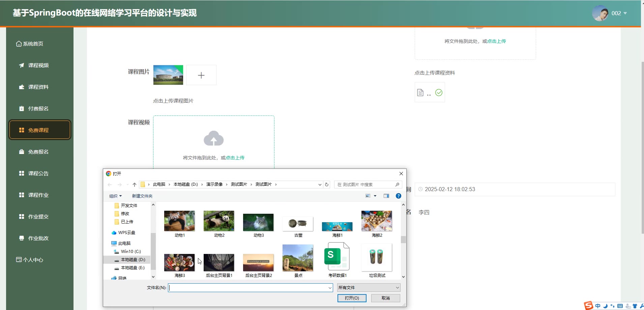644x310 pixels.
Task: Open the view mode dropdown arrow
Action: (x=375, y=196)
